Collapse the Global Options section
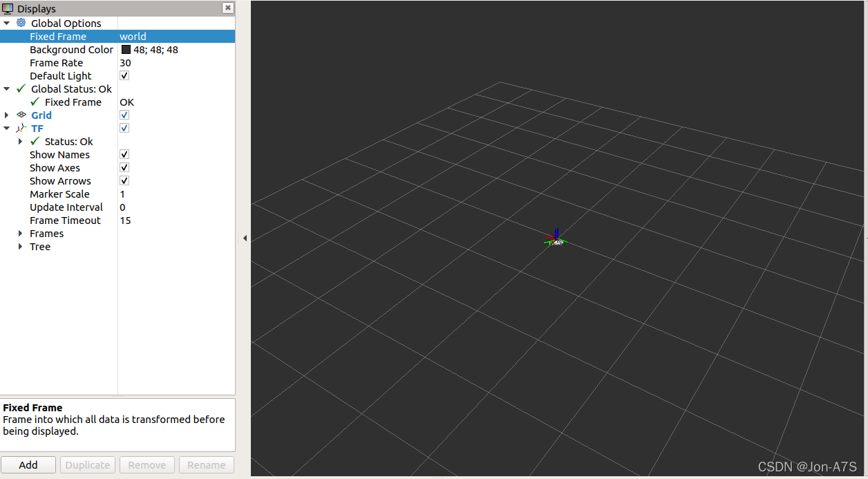This screenshot has width=868, height=479. coord(7,23)
